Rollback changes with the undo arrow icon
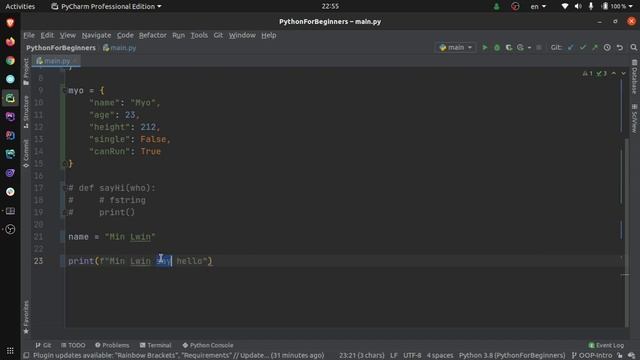This screenshot has width=640, height=360. click(x=620, y=48)
